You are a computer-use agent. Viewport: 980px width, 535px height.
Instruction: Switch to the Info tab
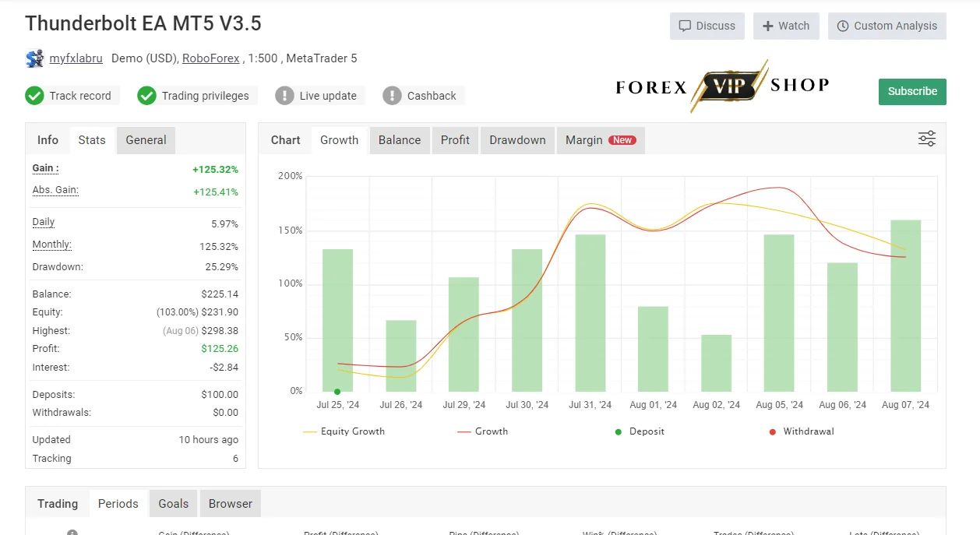[48, 140]
